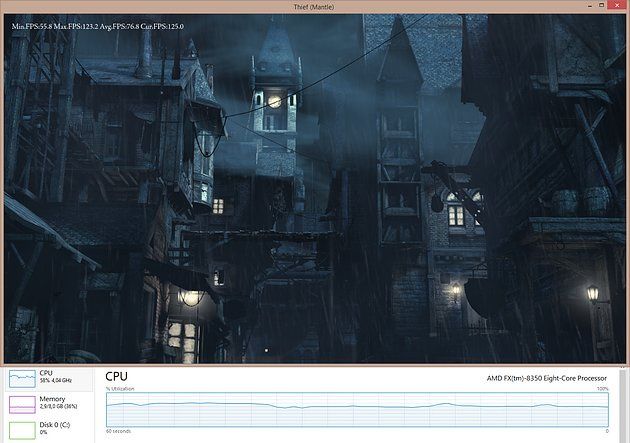Click the Memory mini graph thumbnail
The height and width of the screenshot is (443, 630).
[x=22, y=404]
